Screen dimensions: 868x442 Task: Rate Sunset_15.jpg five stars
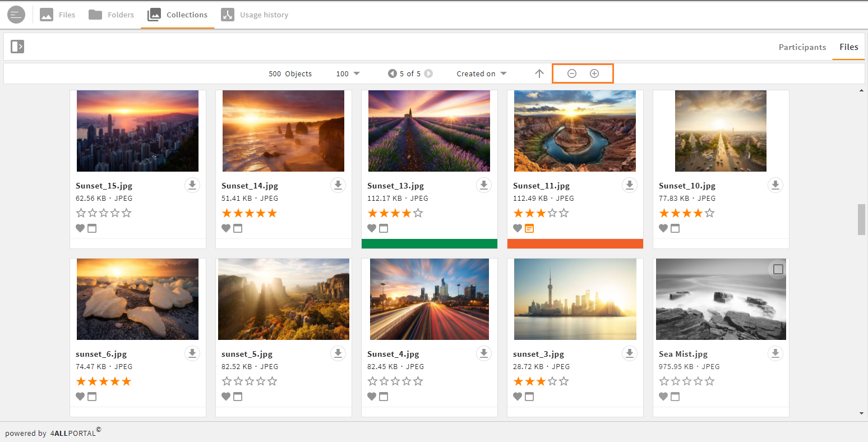(x=127, y=213)
